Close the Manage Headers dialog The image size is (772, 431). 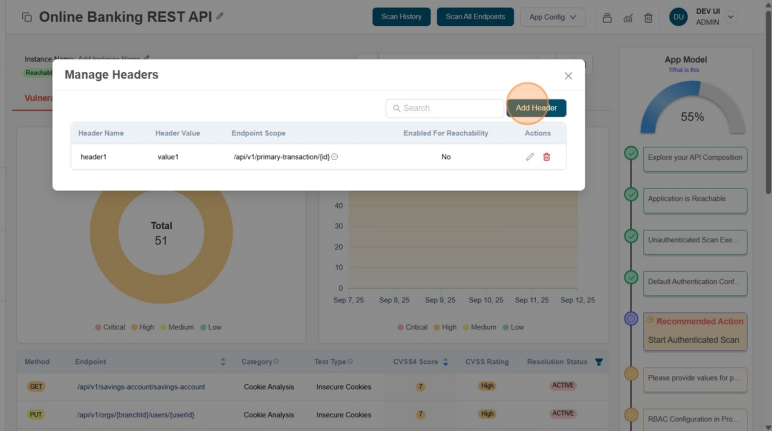coord(568,76)
